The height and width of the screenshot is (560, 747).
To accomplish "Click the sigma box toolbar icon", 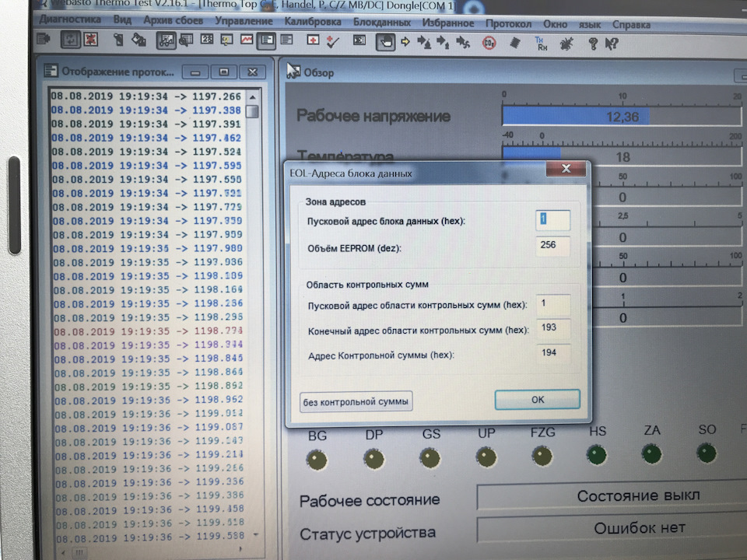I will coord(359,40).
